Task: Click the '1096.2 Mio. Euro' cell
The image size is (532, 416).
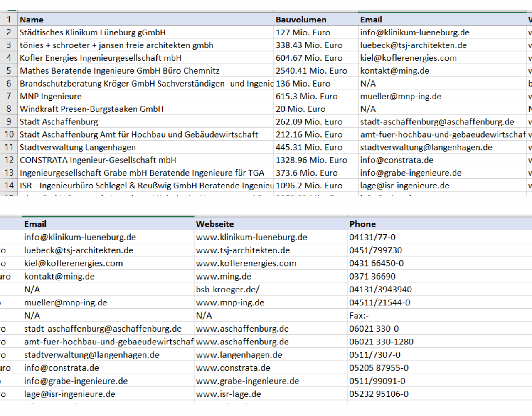Action: [x=316, y=186]
